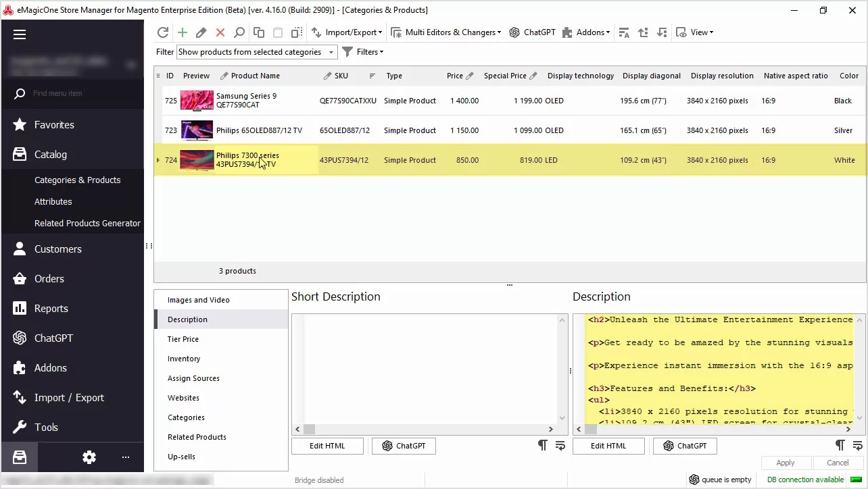868x489 pixels.
Task: Open the Addons dropdown in the toolbar
Action: point(586,32)
